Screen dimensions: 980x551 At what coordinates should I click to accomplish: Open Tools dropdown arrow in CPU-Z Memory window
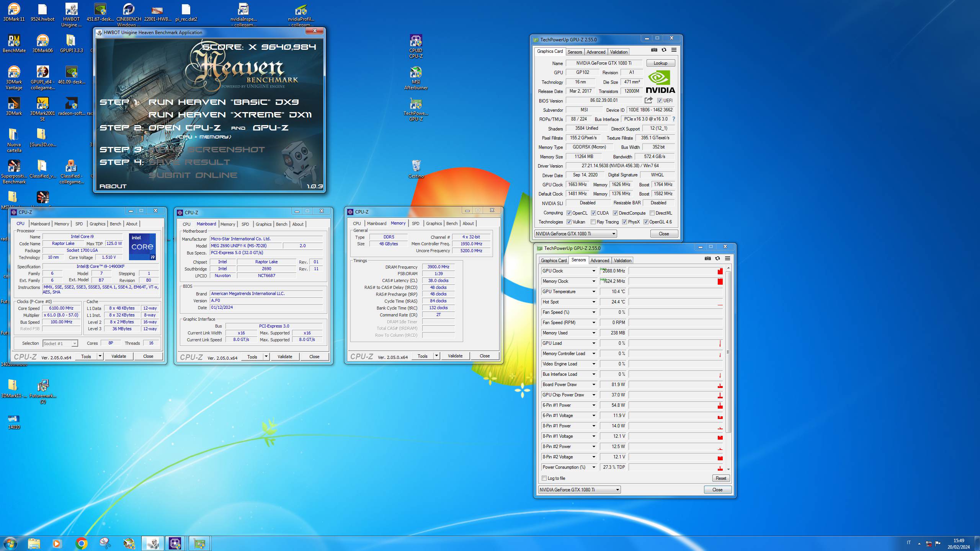point(436,356)
